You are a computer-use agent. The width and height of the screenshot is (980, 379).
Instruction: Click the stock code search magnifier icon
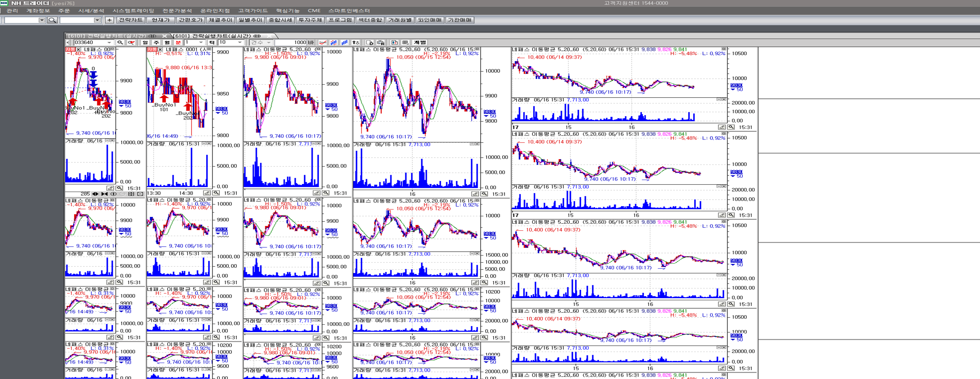tap(120, 42)
